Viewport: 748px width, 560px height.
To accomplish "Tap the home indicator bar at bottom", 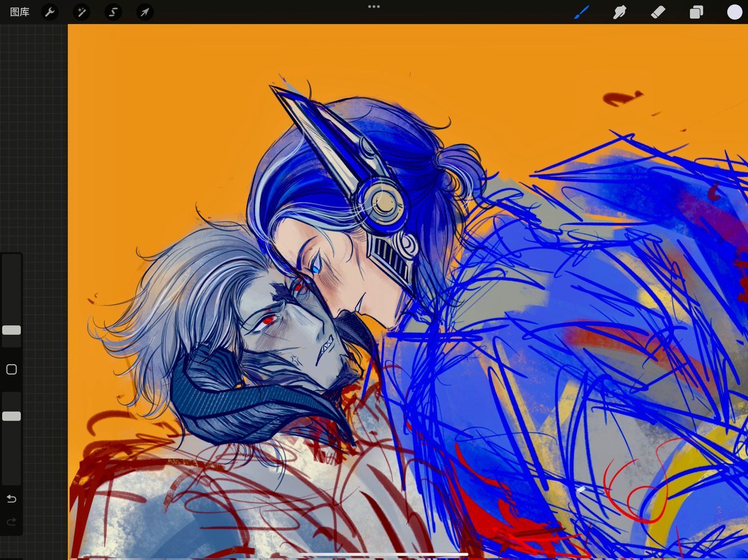I will click(374, 554).
